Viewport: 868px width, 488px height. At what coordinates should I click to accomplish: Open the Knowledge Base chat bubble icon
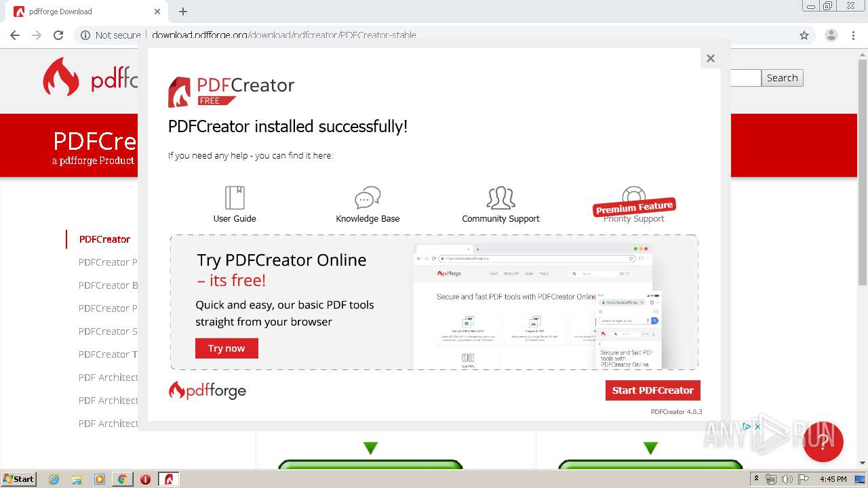368,198
